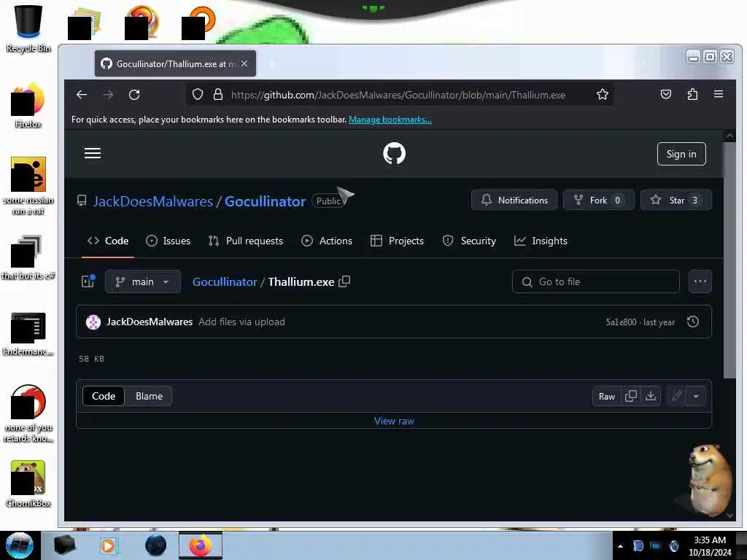Open the Recycle Bin on desktop

28,28
